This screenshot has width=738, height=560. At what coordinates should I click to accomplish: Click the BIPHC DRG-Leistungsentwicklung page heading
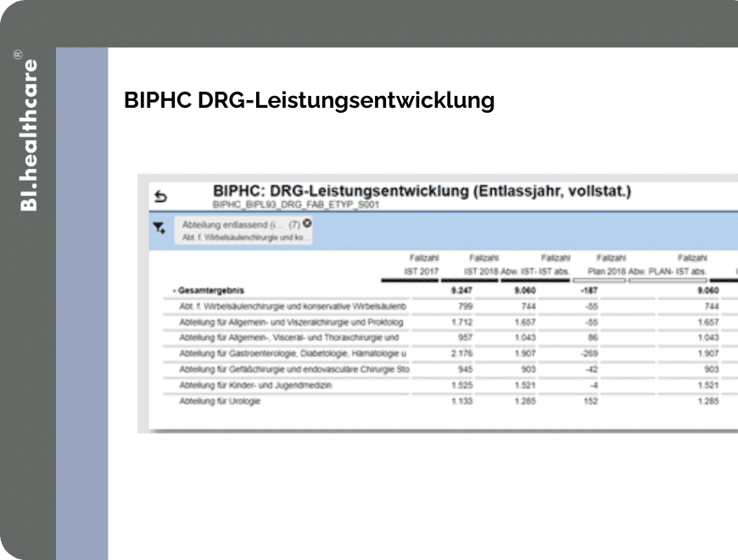[x=310, y=100]
